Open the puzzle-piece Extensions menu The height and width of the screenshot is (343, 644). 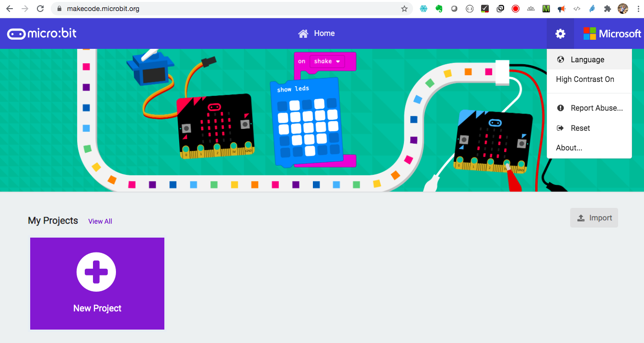click(608, 9)
